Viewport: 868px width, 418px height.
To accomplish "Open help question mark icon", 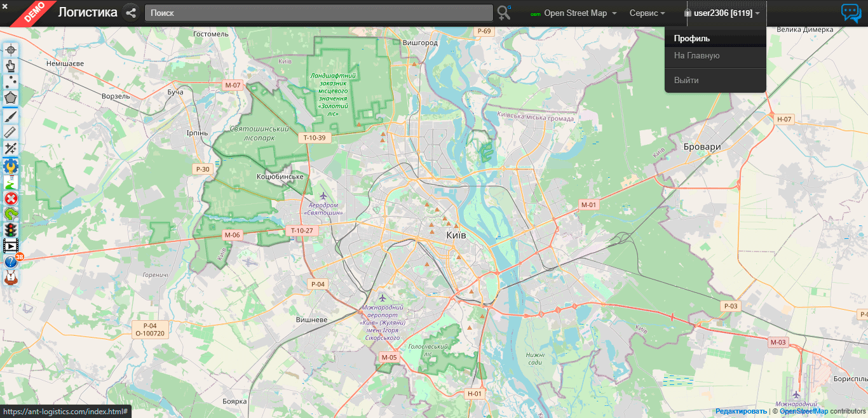I will point(10,261).
